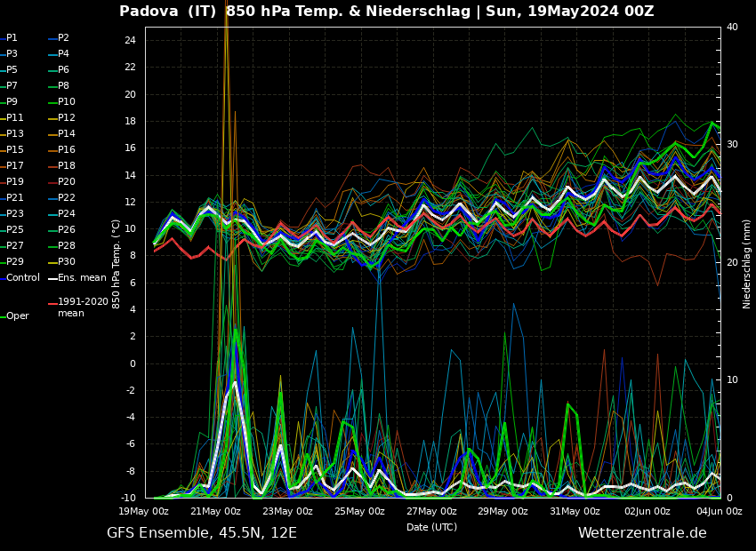Select the 18 tick on the temperature axis

[x=130, y=122]
